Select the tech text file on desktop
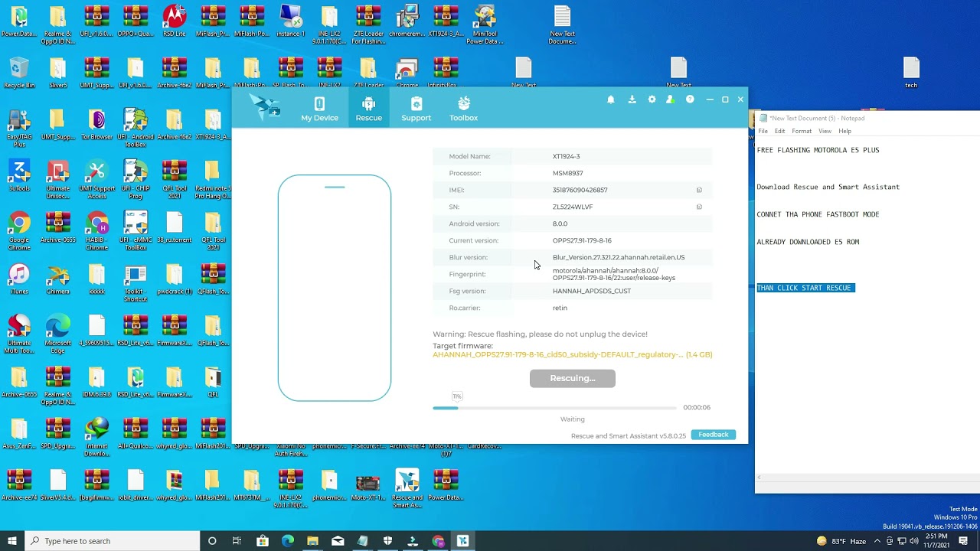 pos(911,73)
